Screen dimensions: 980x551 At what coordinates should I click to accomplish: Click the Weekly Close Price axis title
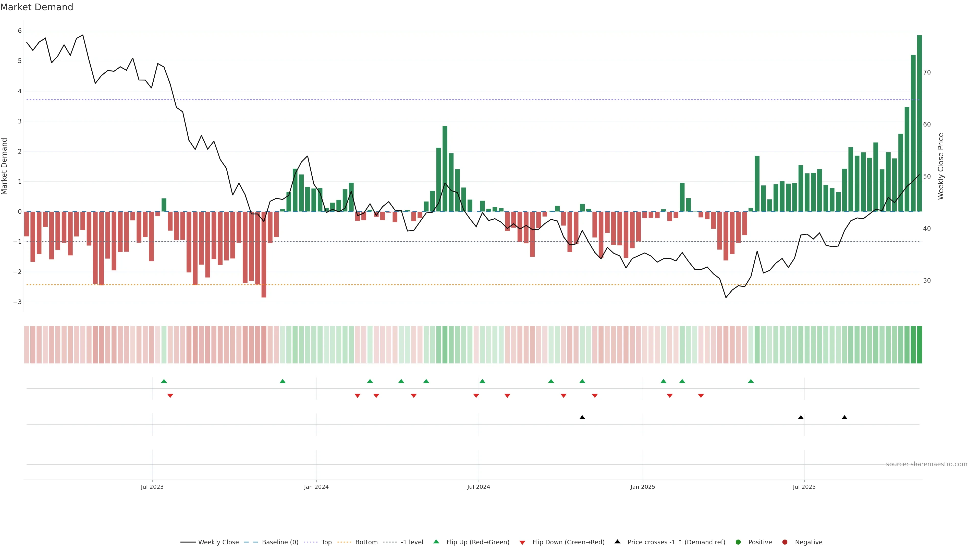941,166
